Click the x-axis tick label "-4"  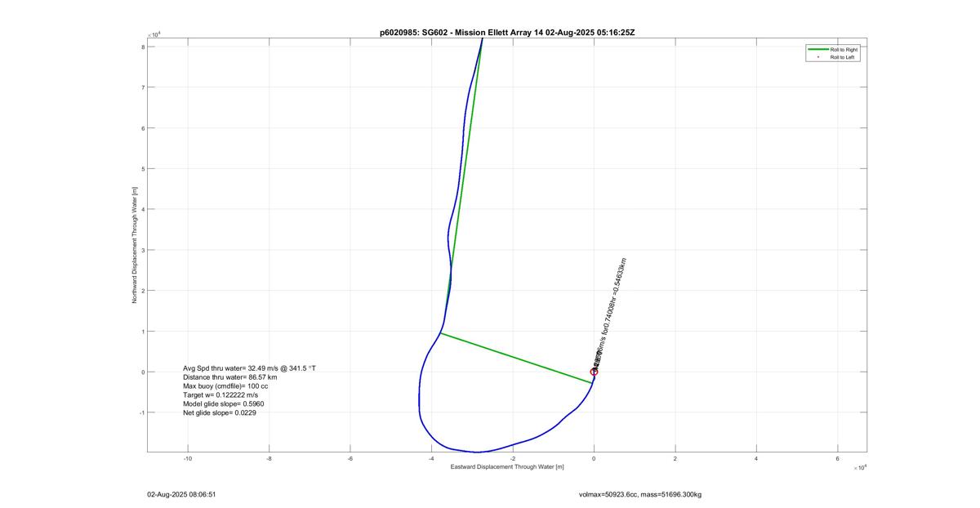pyautogui.click(x=431, y=459)
